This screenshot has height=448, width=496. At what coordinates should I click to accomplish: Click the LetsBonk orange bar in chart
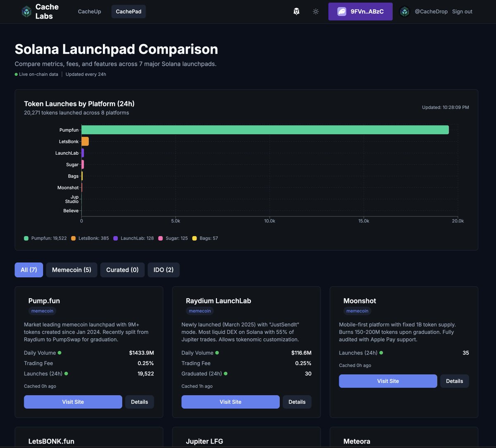[x=85, y=141]
